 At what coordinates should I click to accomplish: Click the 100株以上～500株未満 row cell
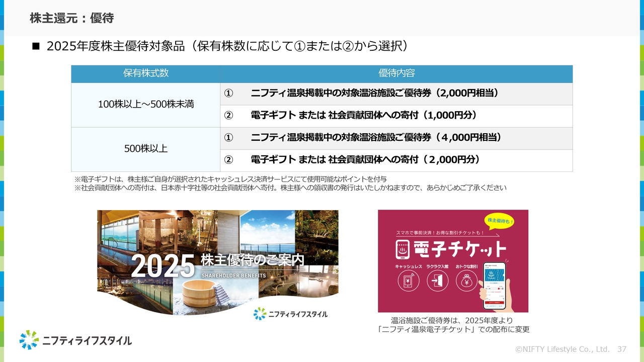click(x=145, y=105)
